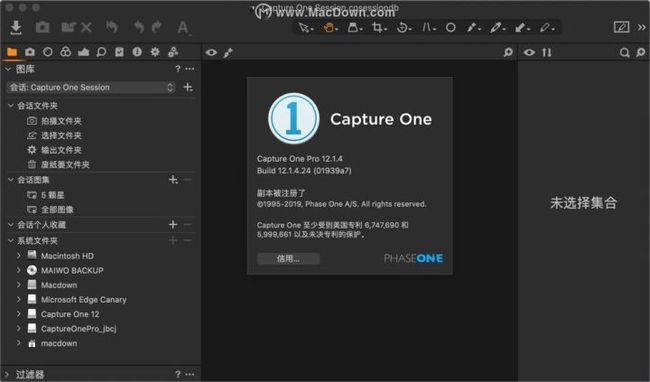Open the toolbar overflow double-chevron
Viewport: 650px width, 382px height.
641,27
